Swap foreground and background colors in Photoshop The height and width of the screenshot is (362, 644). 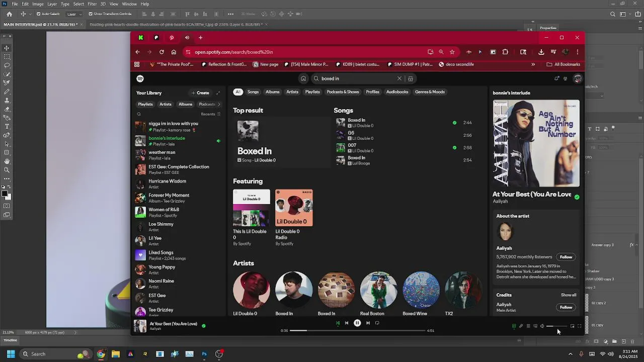pos(10,187)
